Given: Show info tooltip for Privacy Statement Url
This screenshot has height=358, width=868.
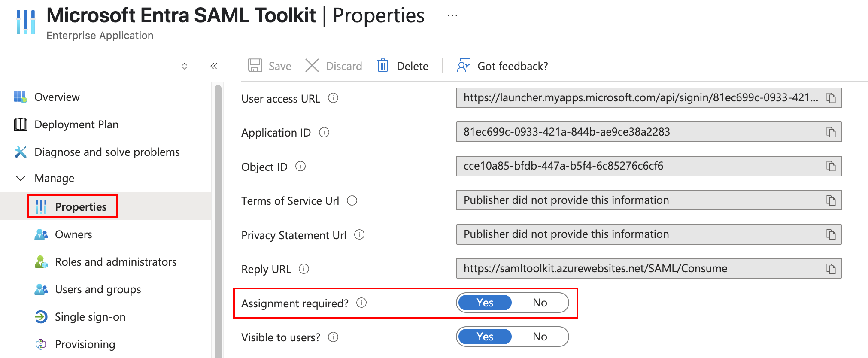Looking at the screenshot, I should tap(359, 234).
